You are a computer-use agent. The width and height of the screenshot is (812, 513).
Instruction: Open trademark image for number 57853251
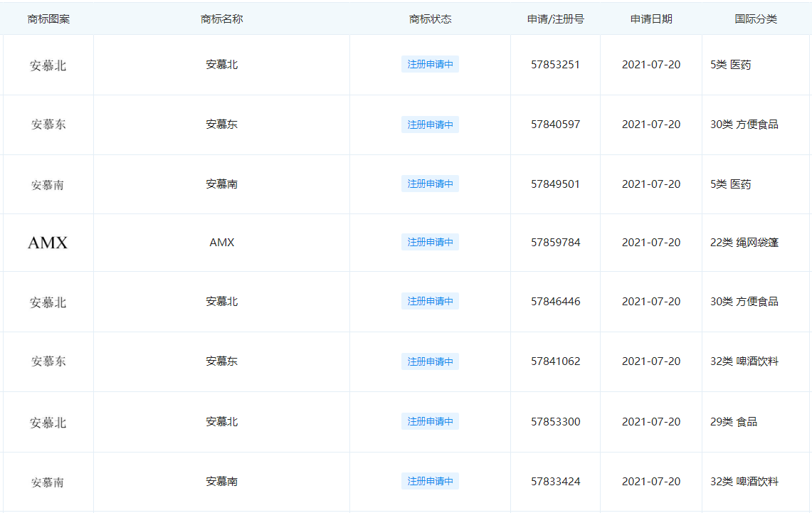[x=48, y=65]
